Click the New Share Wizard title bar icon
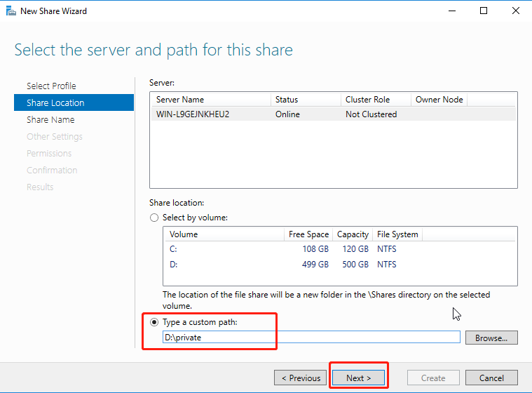Image resolution: width=532 pixels, height=393 pixels. [11, 11]
